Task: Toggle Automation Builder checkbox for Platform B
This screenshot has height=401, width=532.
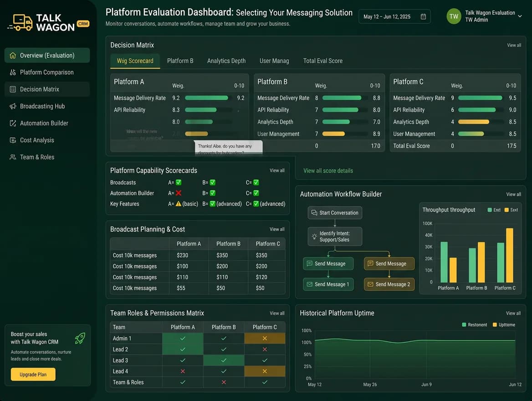Action: coord(212,193)
